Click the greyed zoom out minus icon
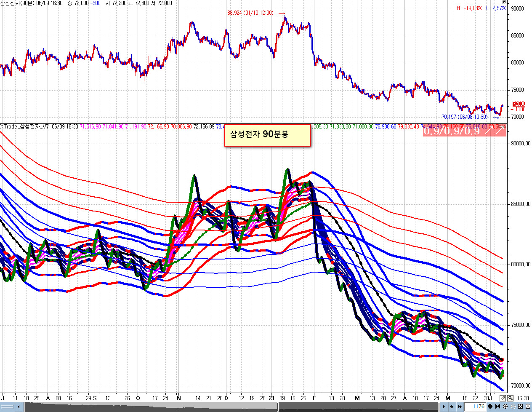Image resolution: width=532 pixels, height=412 pixels. pyautogui.click(x=513, y=407)
